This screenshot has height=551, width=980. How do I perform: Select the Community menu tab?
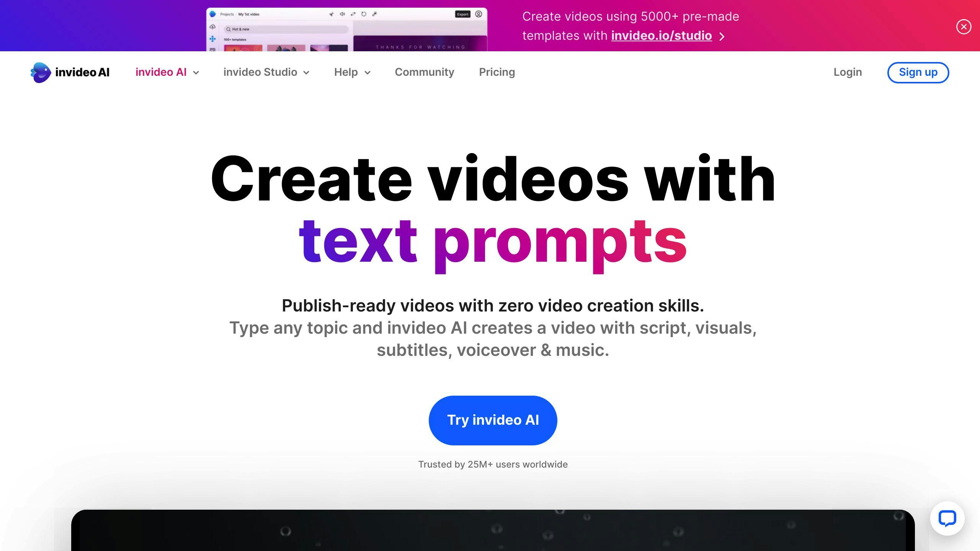[425, 72]
